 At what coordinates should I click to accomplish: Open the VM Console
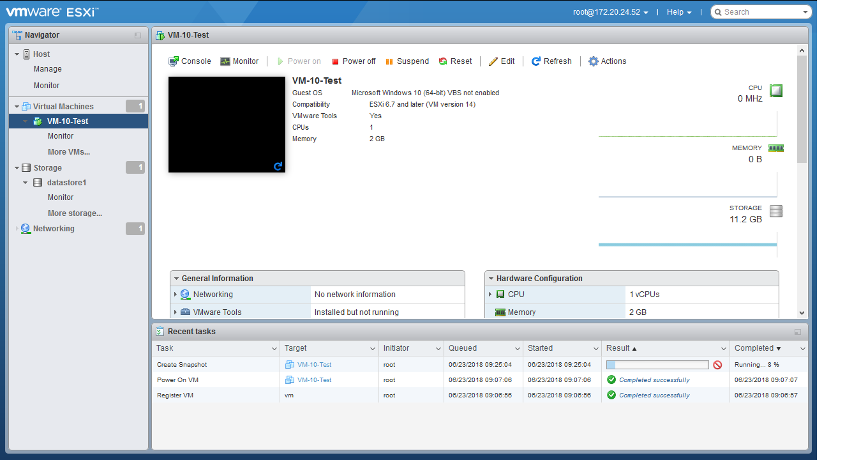click(190, 61)
